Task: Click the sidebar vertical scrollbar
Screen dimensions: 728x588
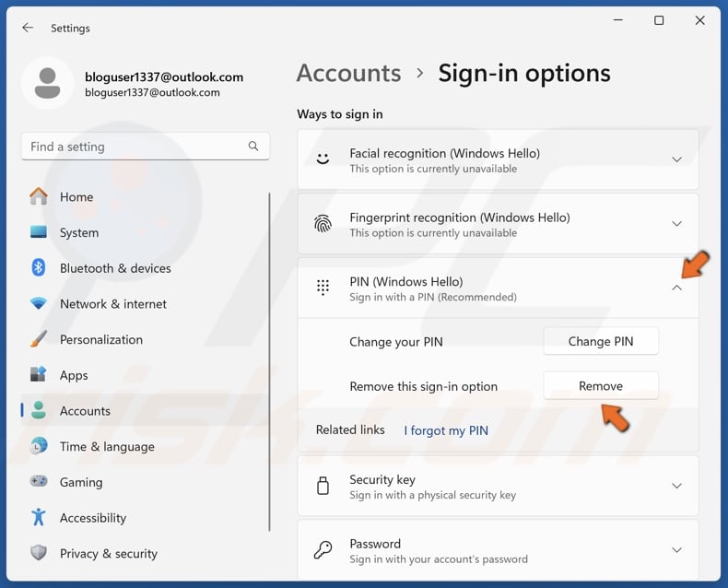Action: tap(269, 362)
